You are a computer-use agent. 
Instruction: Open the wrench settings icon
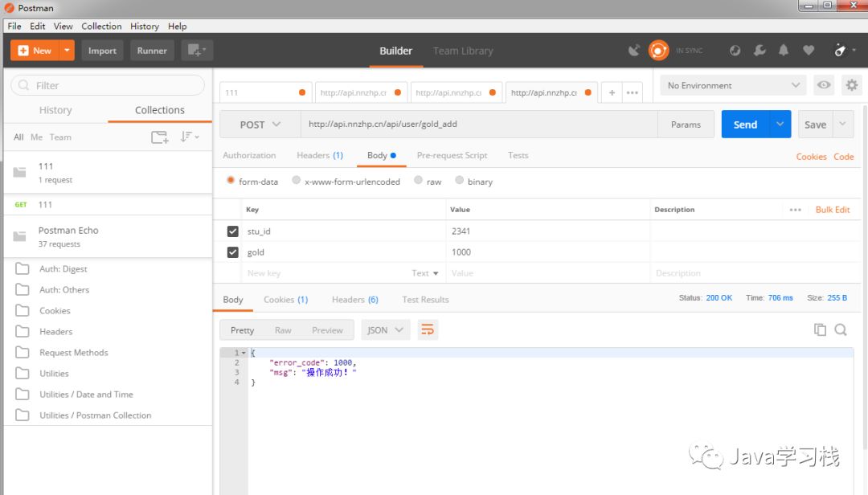coord(759,51)
